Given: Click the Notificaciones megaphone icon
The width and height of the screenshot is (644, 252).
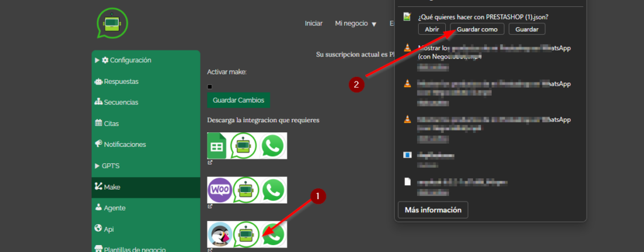Looking at the screenshot, I should (99, 144).
